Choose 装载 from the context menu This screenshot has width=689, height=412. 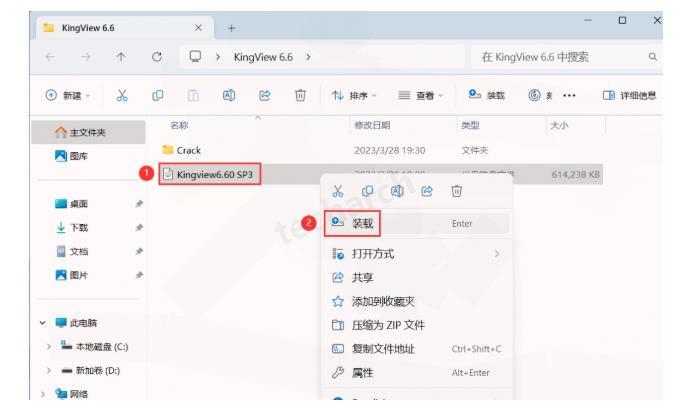pos(417,224)
